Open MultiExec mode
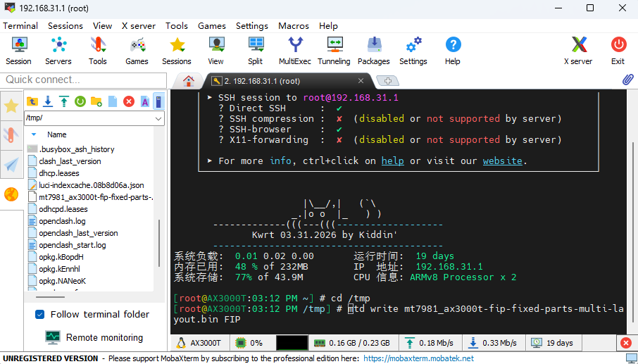This screenshot has height=364, width=638. click(x=294, y=51)
